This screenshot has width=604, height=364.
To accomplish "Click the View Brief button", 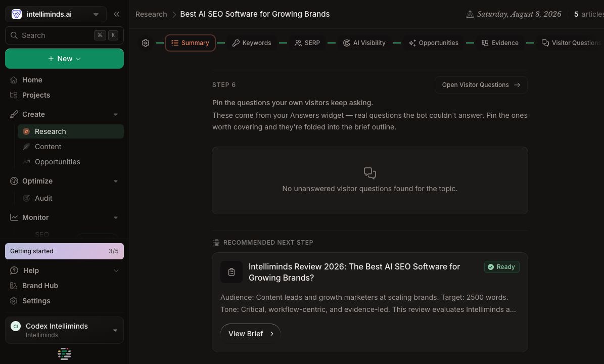I will pos(250,334).
